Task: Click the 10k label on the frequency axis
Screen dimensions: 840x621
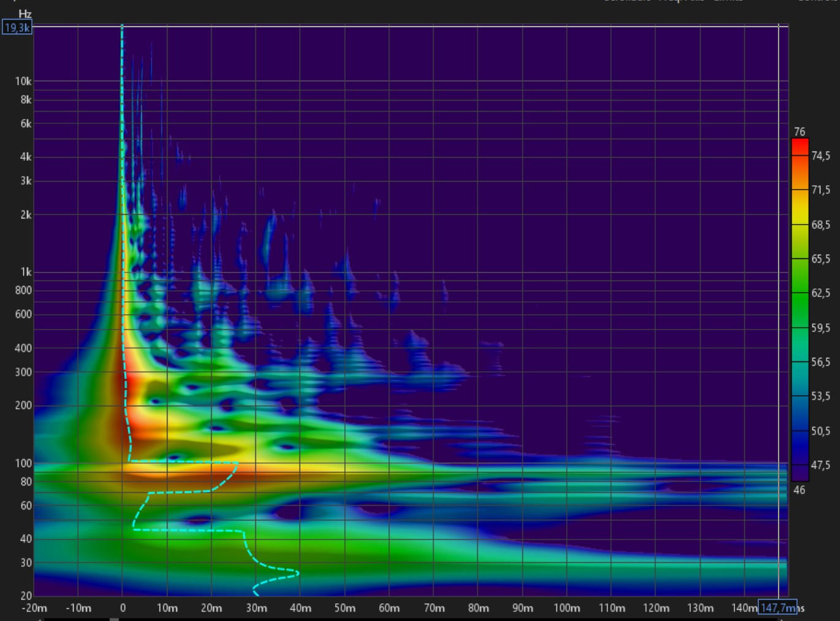Action: (x=23, y=81)
